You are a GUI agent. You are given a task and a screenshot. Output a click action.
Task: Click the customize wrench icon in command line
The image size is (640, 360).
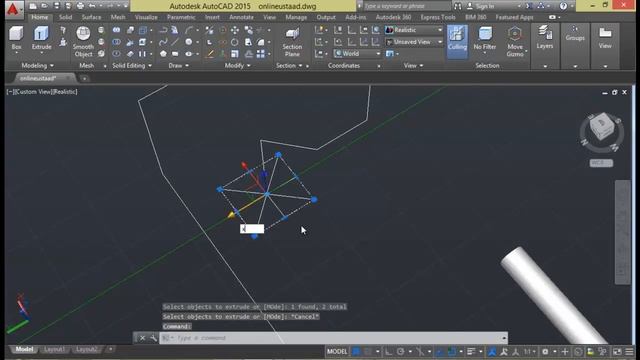[153, 338]
